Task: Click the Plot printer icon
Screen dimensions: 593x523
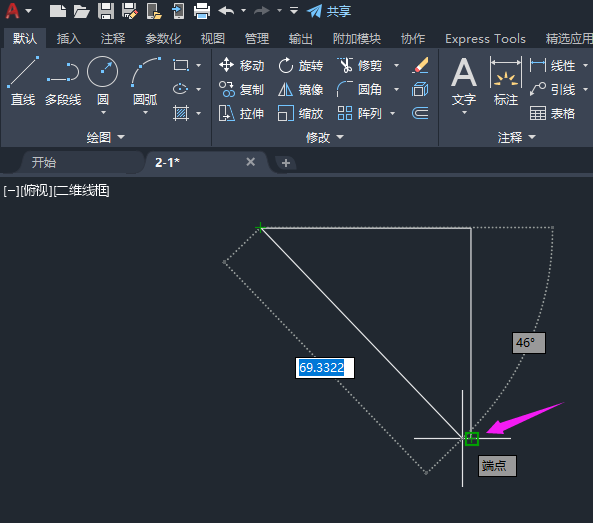Action: (x=202, y=11)
